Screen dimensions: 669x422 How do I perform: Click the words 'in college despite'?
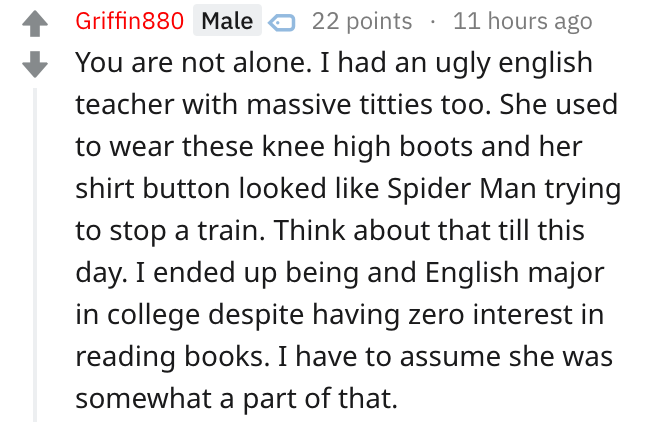point(190,315)
